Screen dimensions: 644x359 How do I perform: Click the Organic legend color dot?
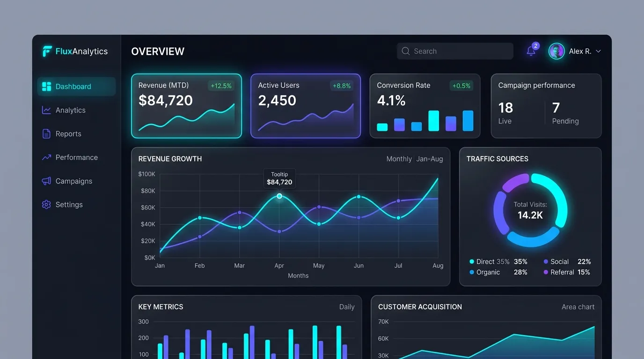(472, 272)
